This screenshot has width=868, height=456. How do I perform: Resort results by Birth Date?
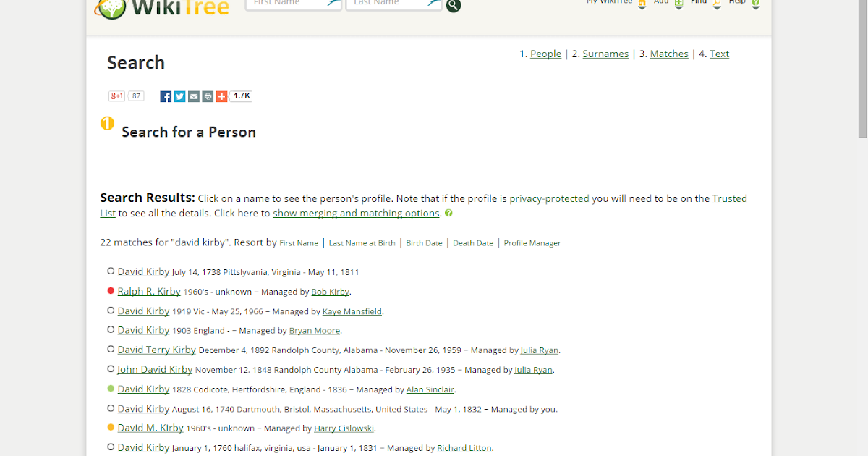click(x=424, y=243)
